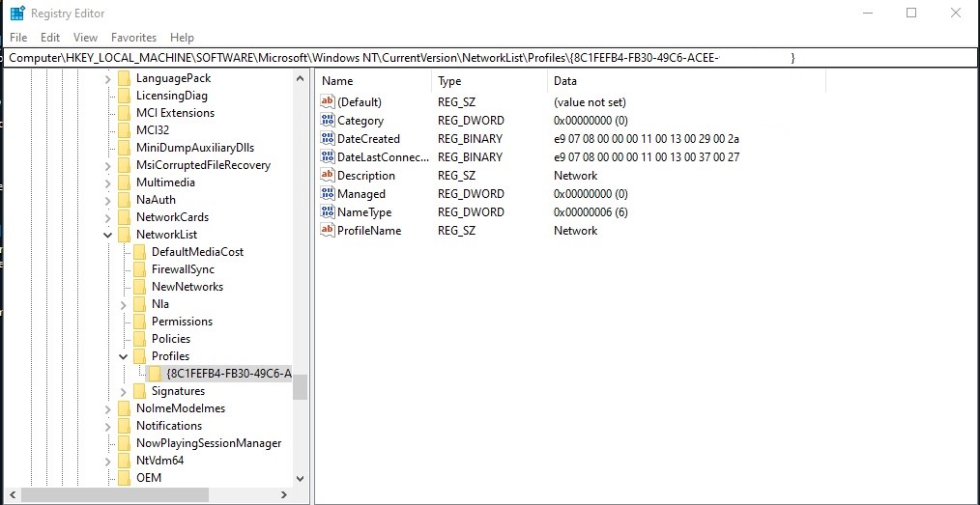Click the registry path address bar

[490, 58]
